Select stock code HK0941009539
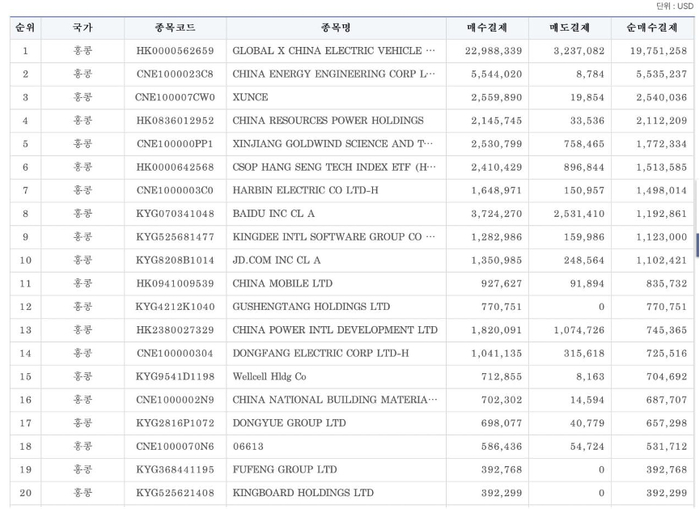The width and height of the screenshot is (700, 509). 175,283
